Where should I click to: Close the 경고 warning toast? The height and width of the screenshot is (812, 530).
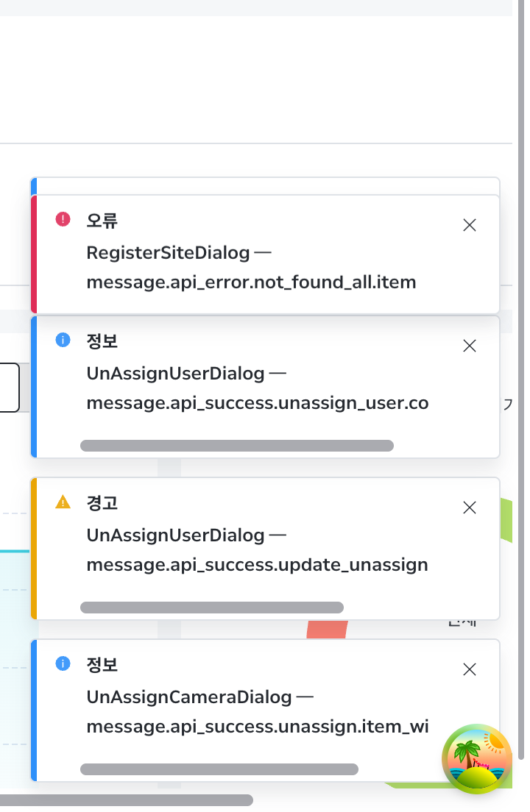pyautogui.click(x=470, y=508)
